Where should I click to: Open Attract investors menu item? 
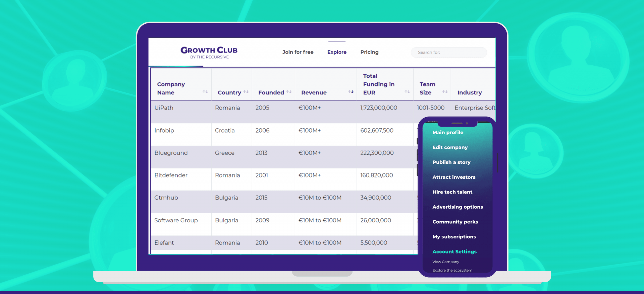[454, 177]
